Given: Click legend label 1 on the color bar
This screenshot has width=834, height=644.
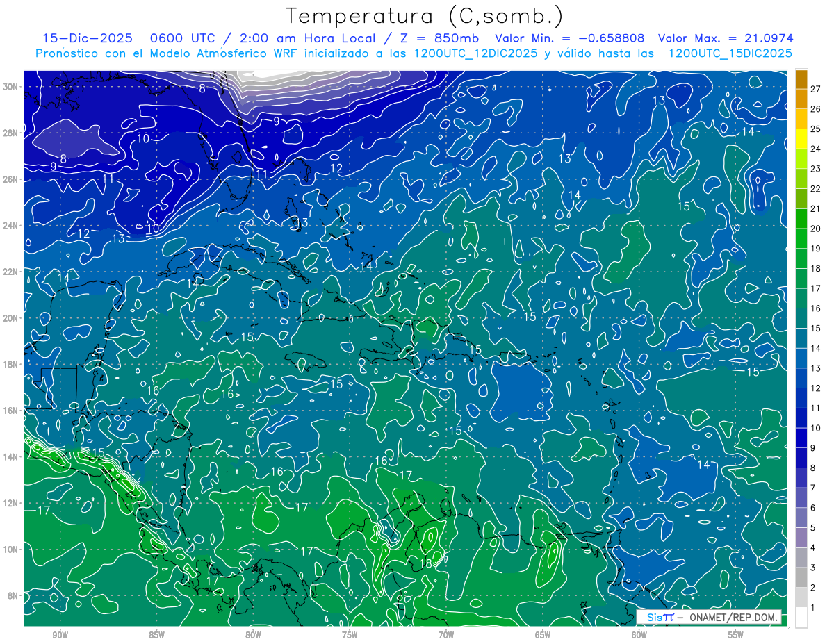Looking at the screenshot, I should [813, 608].
